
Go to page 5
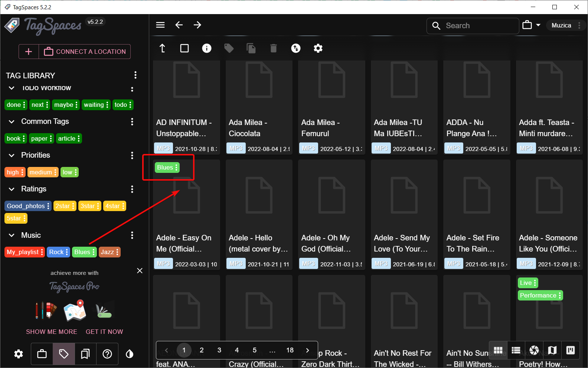pyautogui.click(x=255, y=350)
